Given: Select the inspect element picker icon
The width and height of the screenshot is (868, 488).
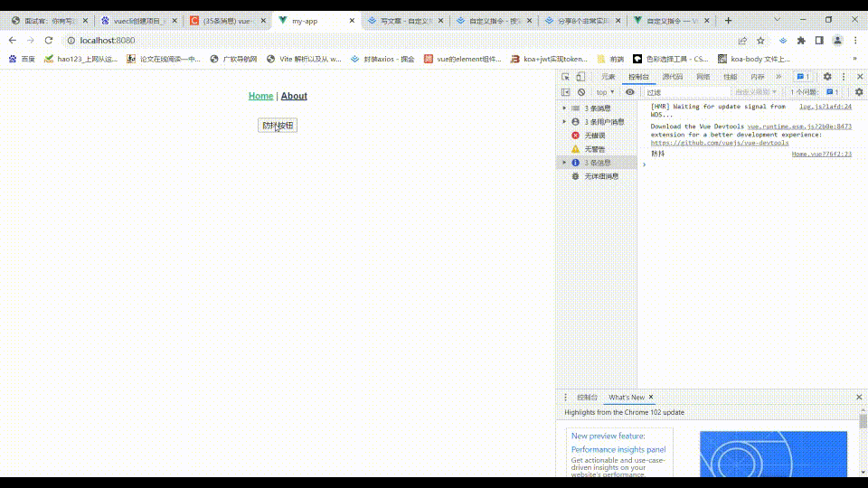Looking at the screenshot, I should 565,77.
